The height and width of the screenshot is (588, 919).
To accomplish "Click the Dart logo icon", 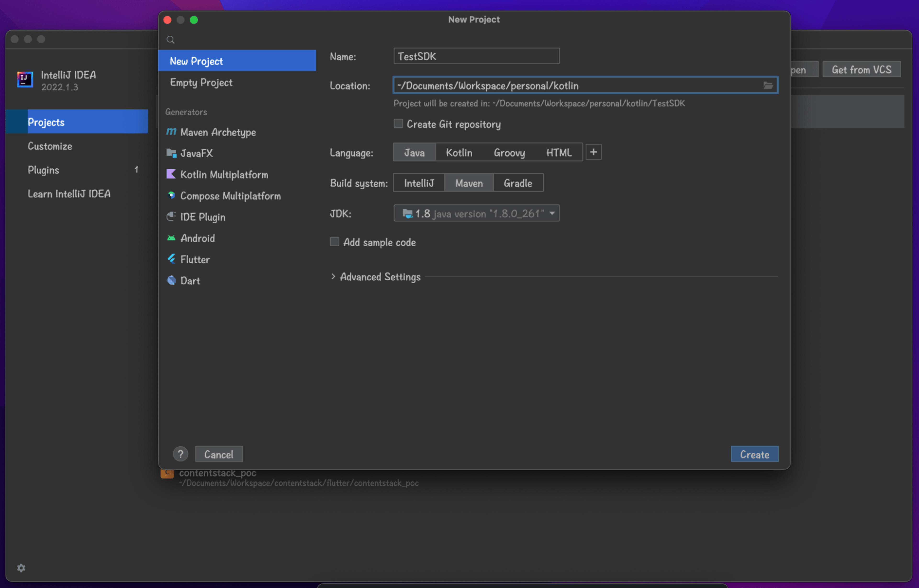I will click(x=171, y=280).
